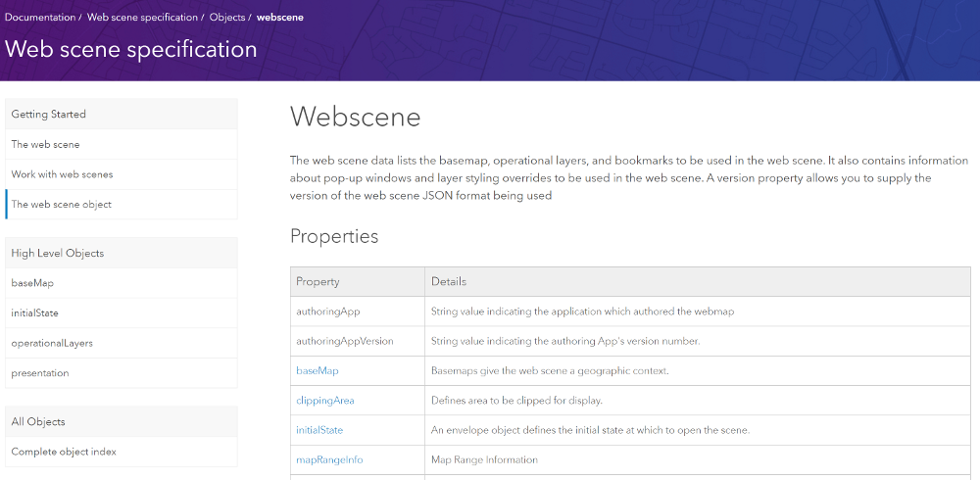Open the mapRangeInfo property link
The image size is (980, 480).
[329, 459]
